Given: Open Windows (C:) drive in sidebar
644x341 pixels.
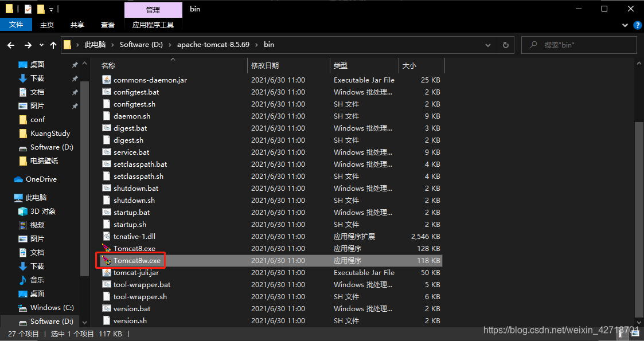Looking at the screenshot, I should coord(46,307).
